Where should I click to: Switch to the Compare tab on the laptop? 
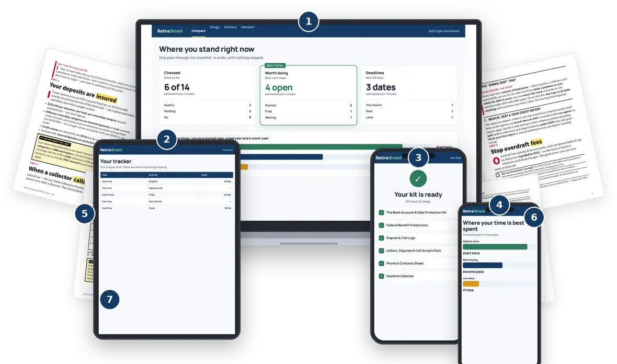(x=198, y=31)
